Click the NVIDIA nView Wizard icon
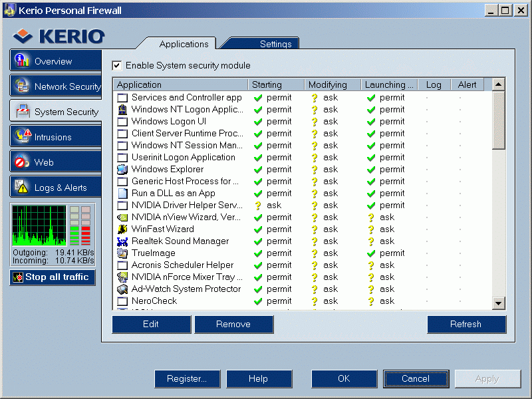The height and width of the screenshot is (399, 532). pyautogui.click(x=122, y=217)
